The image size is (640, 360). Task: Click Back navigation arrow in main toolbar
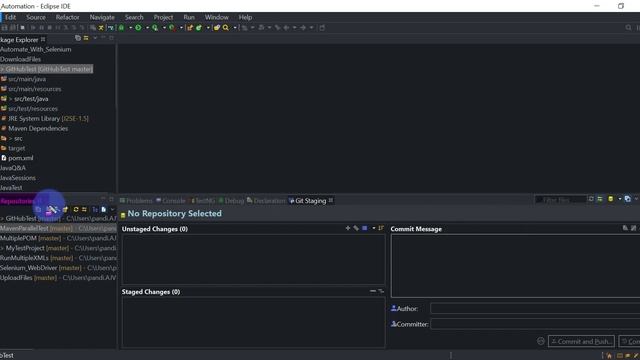point(287,28)
